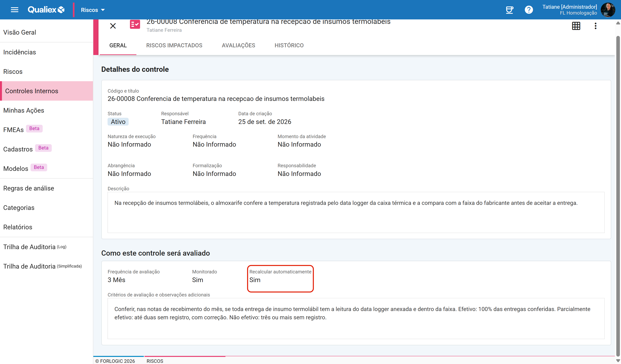Open Incidências in the sidebar
Viewport: 621px width, 364px height.
tap(47, 52)
